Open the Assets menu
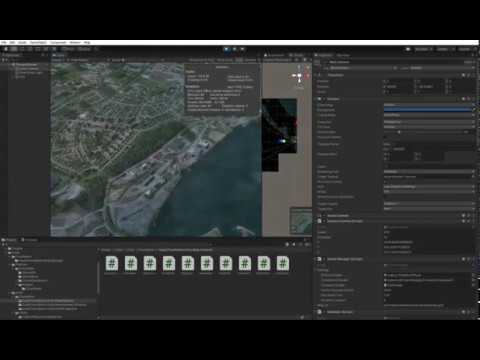 [x=22, y=43]
